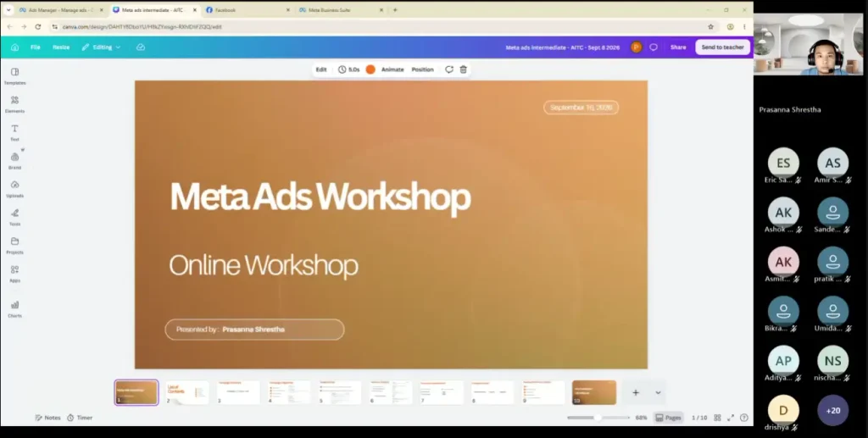Click the ES participant avatar
The height and width of the screenshot is (438, 868).
[x=783, y=163]
